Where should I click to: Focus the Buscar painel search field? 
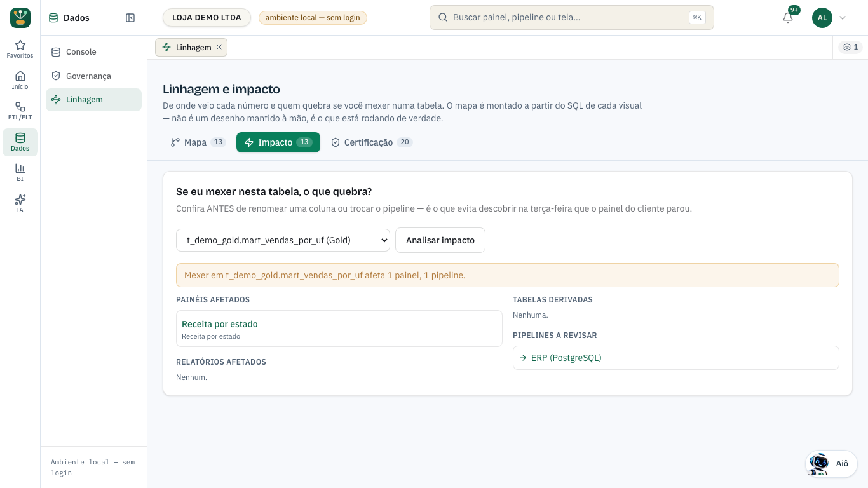point(572,18)
